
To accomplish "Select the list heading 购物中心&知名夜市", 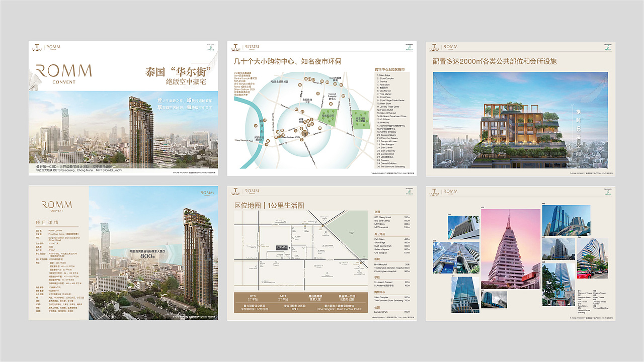I will tap(389, 69).
